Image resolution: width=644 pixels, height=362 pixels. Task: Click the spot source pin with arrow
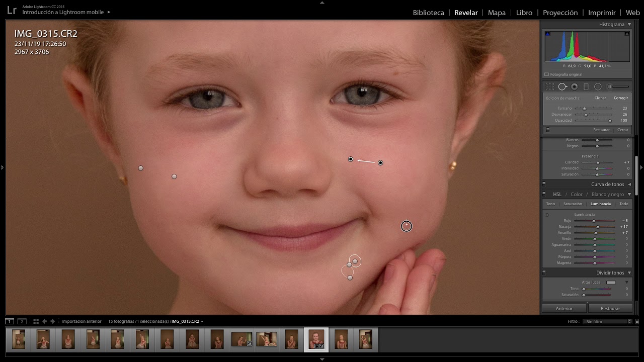point(351,159)
